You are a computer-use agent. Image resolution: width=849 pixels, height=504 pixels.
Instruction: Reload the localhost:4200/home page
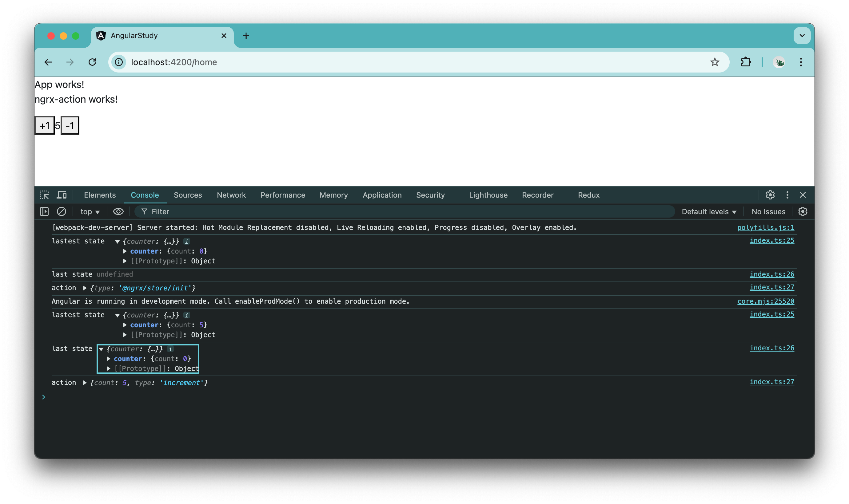[93, 62]
